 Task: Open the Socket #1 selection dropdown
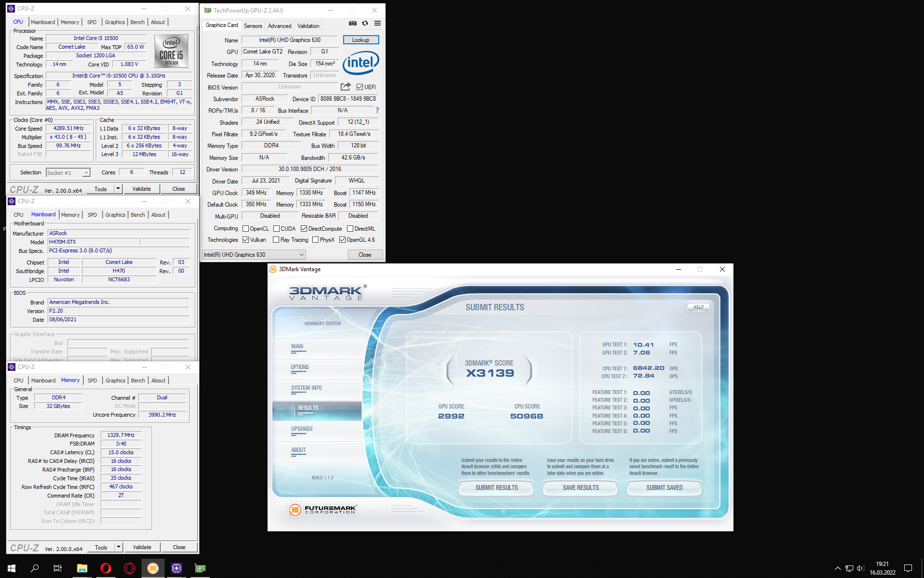(x=68, y=172)
